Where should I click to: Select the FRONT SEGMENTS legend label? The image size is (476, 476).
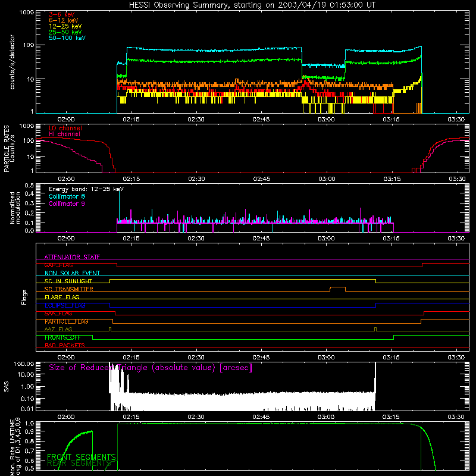point(82,457)
